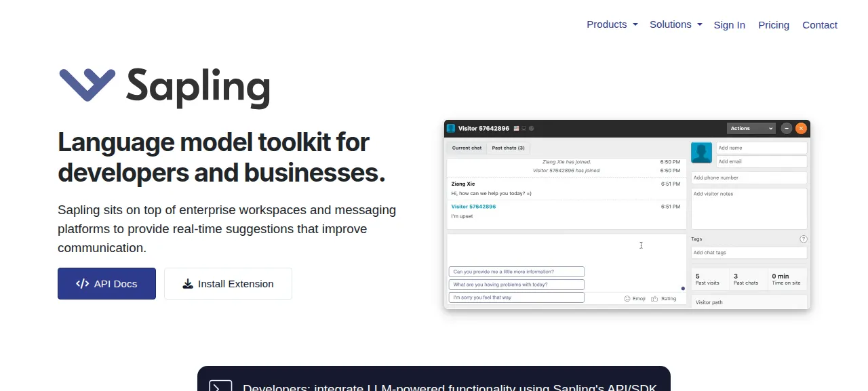Click the Tags help question mark icon
The image size is (868, 391).
coord(804,239)
